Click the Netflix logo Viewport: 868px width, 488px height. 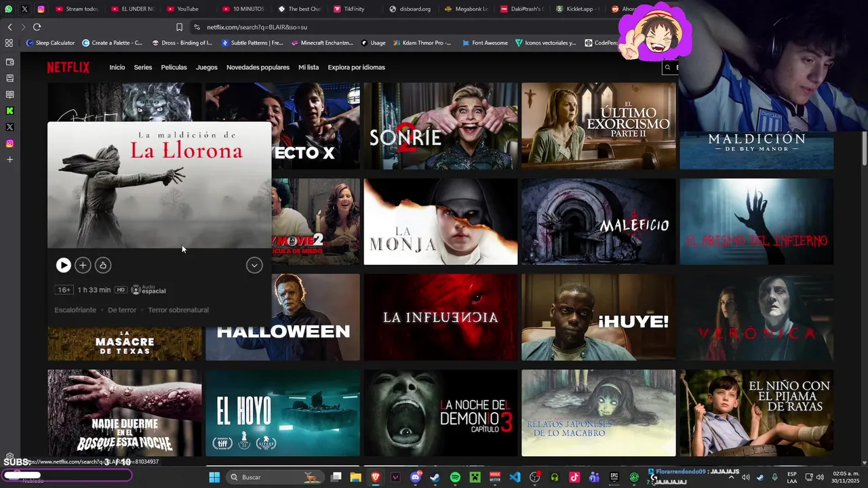pyautogui.click(x=68, y=67)
